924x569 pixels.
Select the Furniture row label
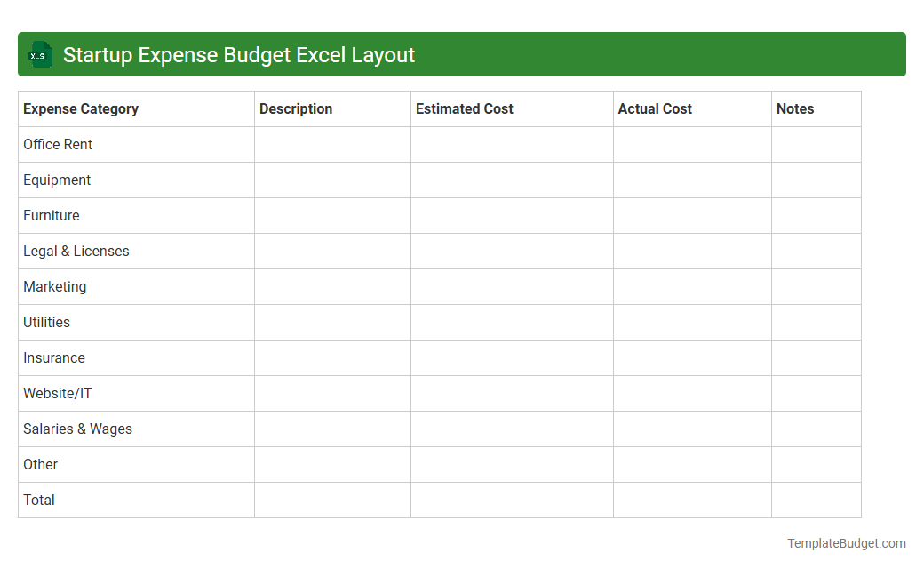tap(52, 215)
